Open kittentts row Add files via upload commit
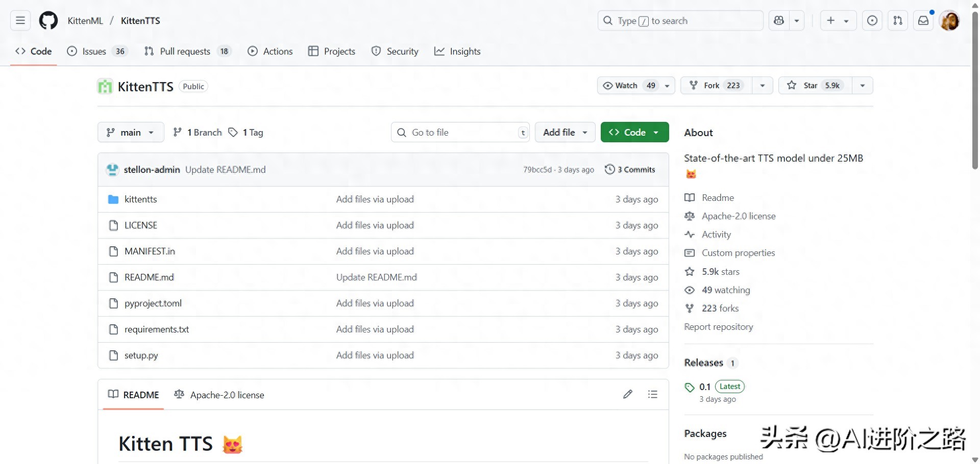 [x=375, y=199]
